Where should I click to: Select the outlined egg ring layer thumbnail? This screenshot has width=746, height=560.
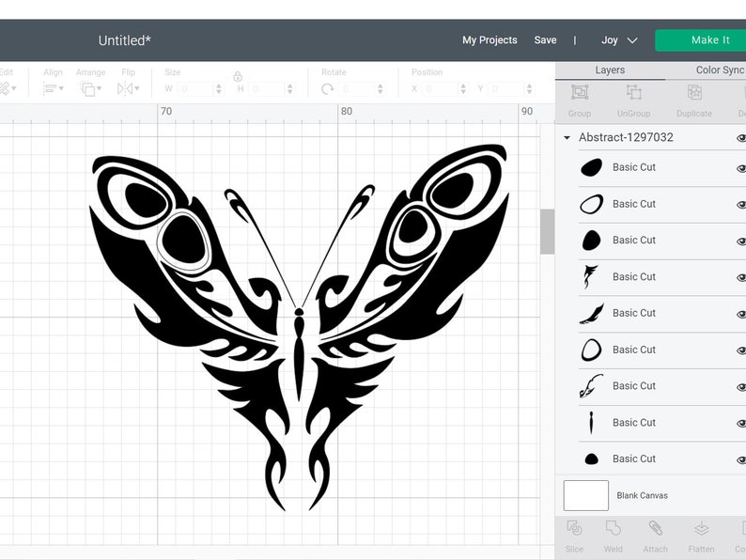[591, 350]
